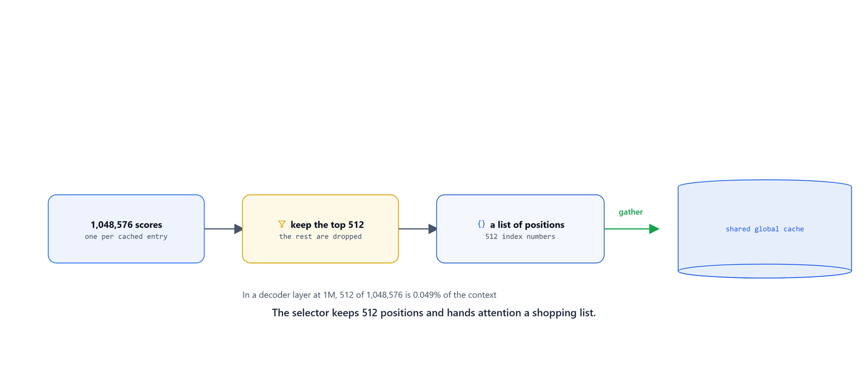The height and width of the screenshot is (372, 868).
Task: Select the "1,048,576 scores" heading
Action: click(x=126, y=225)
